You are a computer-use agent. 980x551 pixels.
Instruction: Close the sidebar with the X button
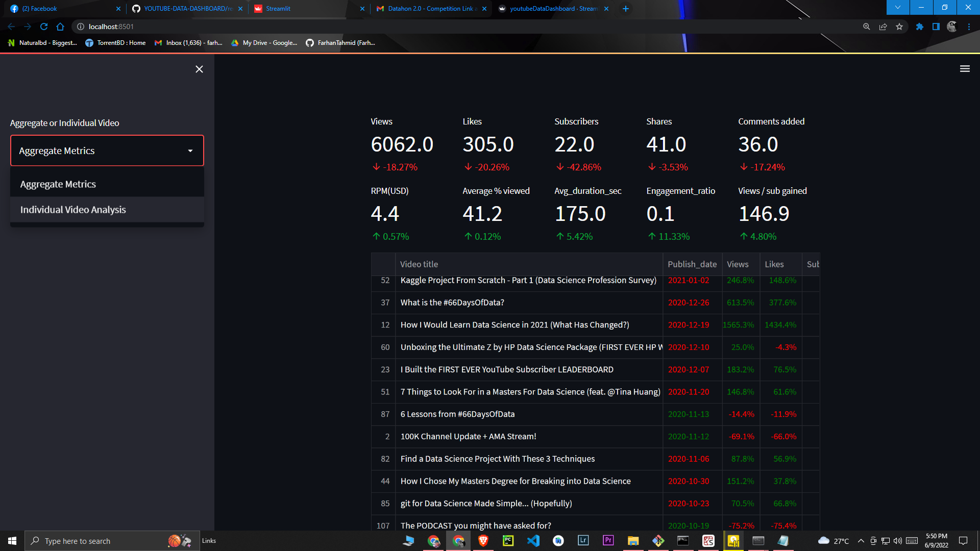click(199, 69)
